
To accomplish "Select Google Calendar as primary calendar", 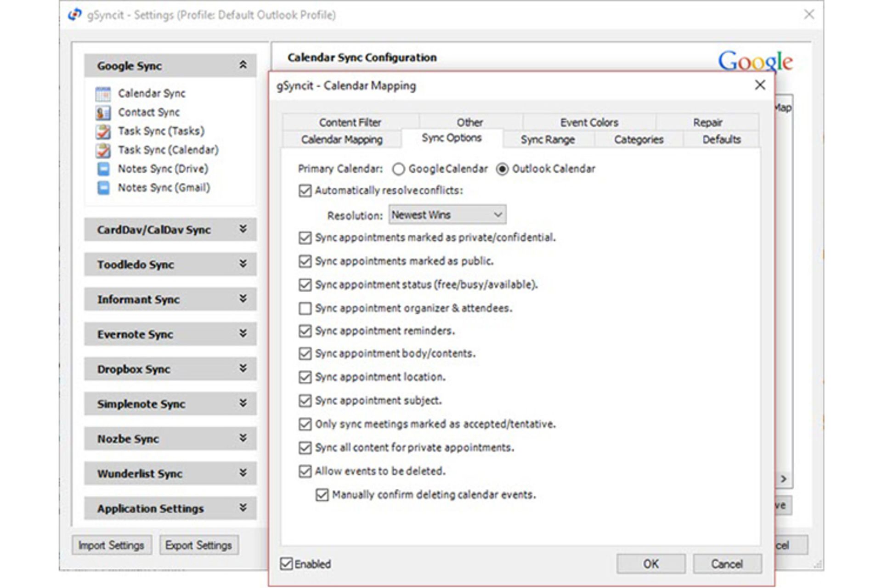I will tap(398, 169).
